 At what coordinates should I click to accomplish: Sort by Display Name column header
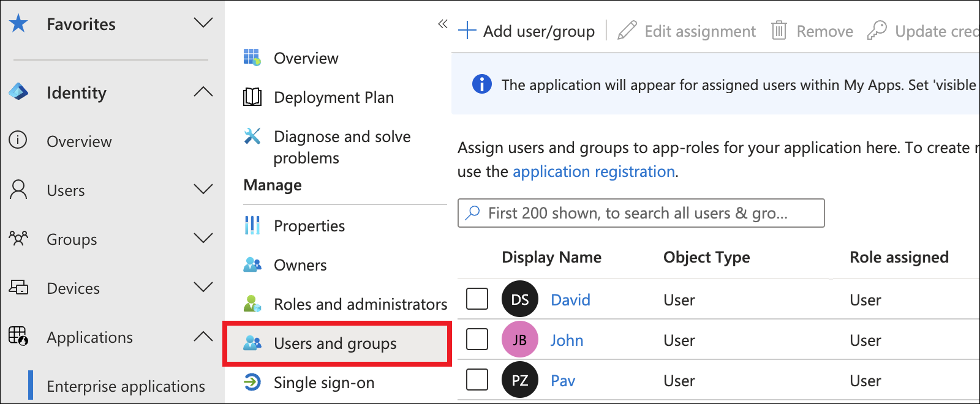pyautogui.click(x=551, y=257)
